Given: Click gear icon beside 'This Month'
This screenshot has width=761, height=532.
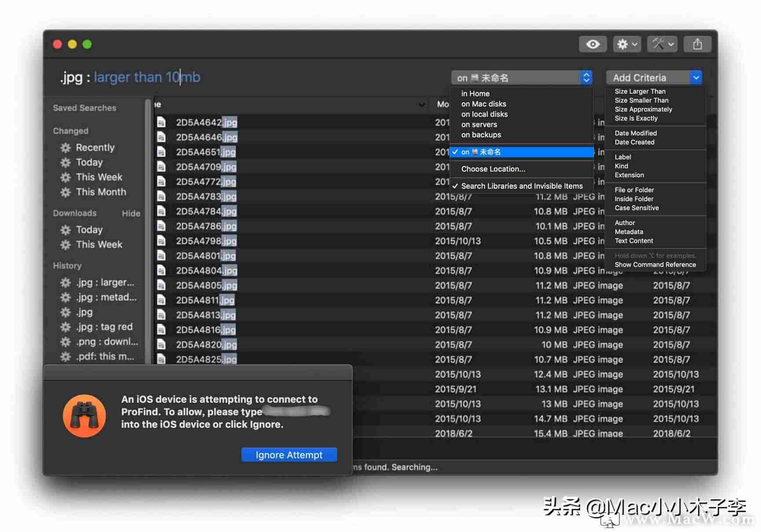Looking at the screenshot, I should click(66, 192).
